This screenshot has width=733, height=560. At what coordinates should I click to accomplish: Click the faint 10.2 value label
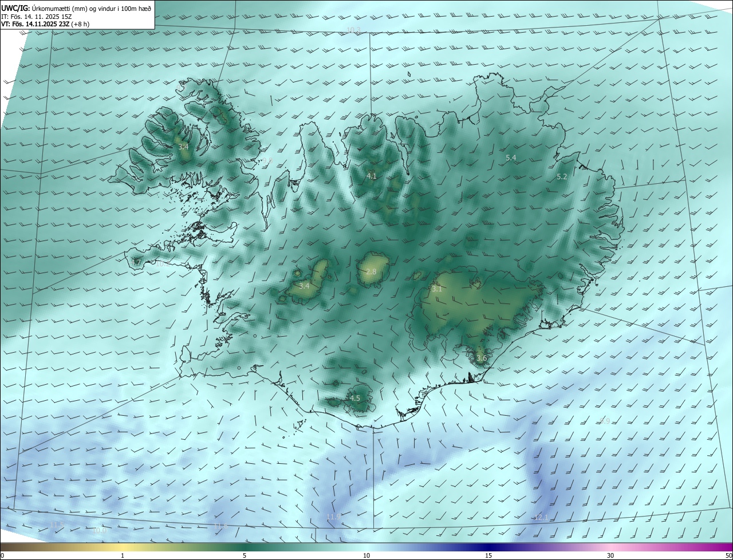click(163, 264)
